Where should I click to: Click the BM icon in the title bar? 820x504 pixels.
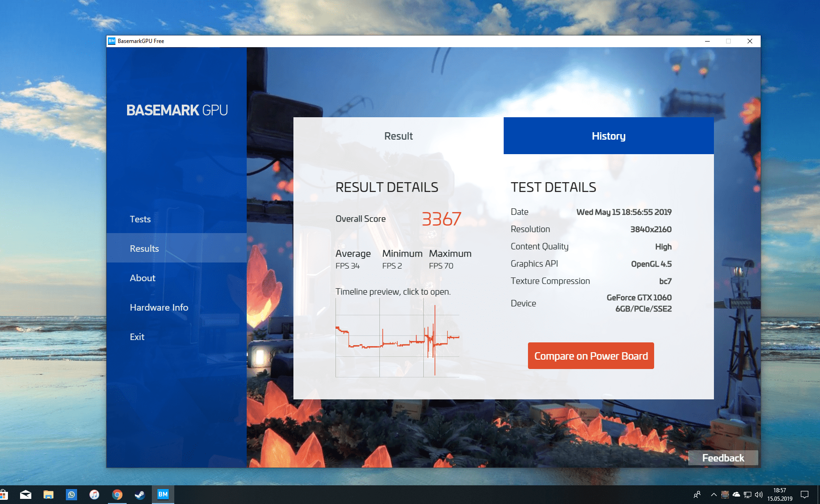pyautogui.click(x=112, y=41)
